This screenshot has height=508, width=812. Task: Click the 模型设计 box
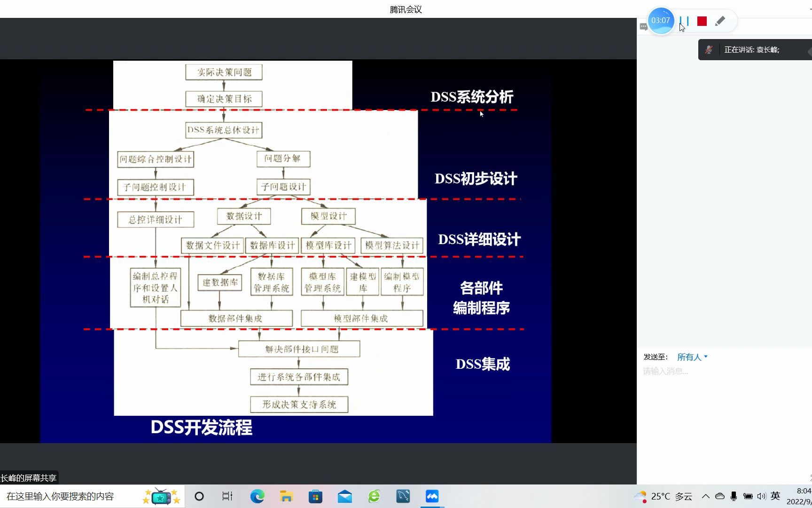(x=328, y=216)
